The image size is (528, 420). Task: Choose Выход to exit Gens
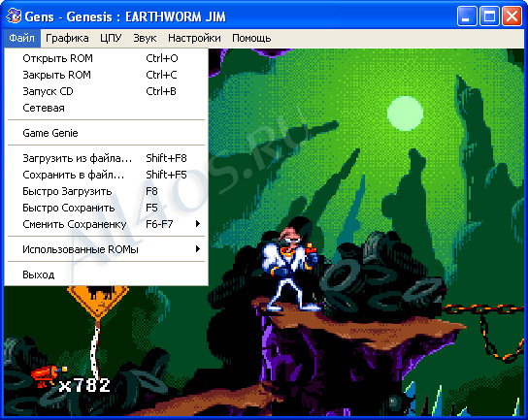pyautogui.click(x=106, y=275)
